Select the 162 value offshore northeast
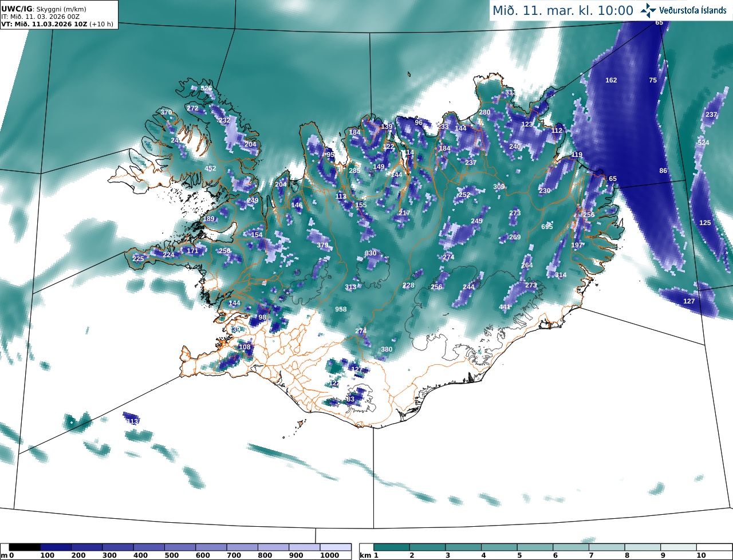The width and height of the screenshot is (733, 560). tap(611, 80)
